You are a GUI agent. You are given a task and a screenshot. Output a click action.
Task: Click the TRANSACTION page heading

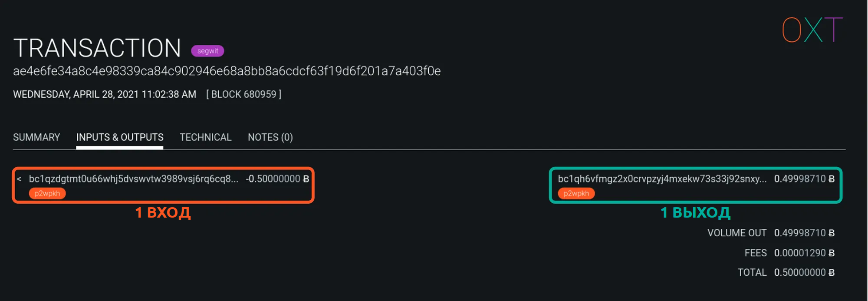coord(97,48)
